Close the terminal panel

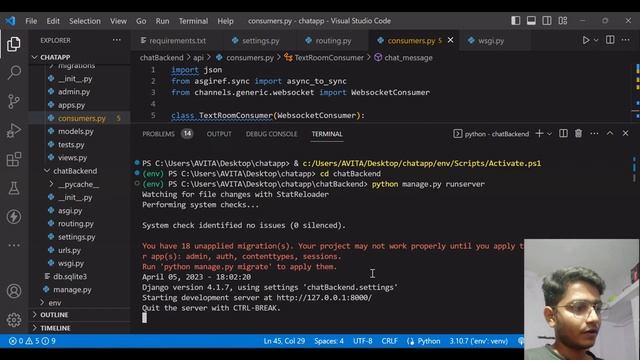[625, 133]
